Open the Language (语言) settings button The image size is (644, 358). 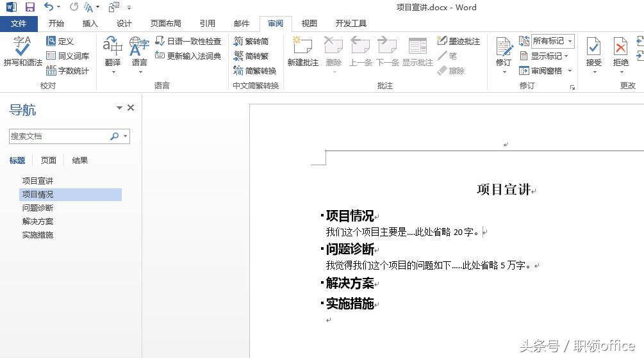(x=139, y=55)
